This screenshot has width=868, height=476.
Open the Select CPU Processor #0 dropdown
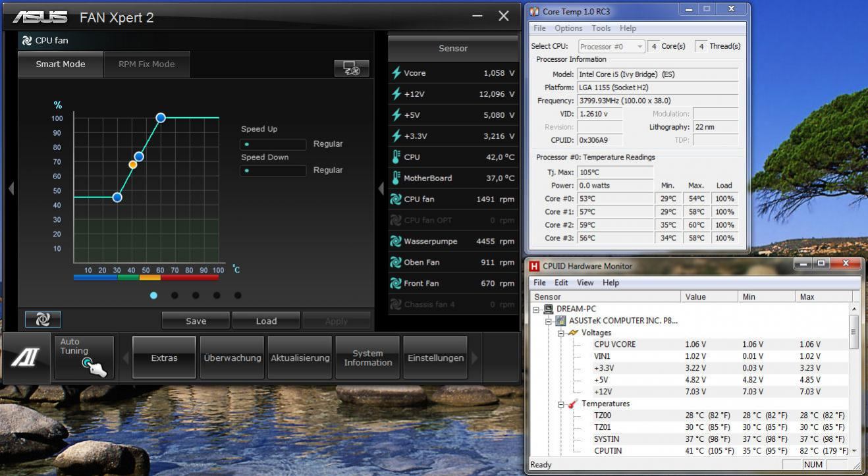point(611,47)
